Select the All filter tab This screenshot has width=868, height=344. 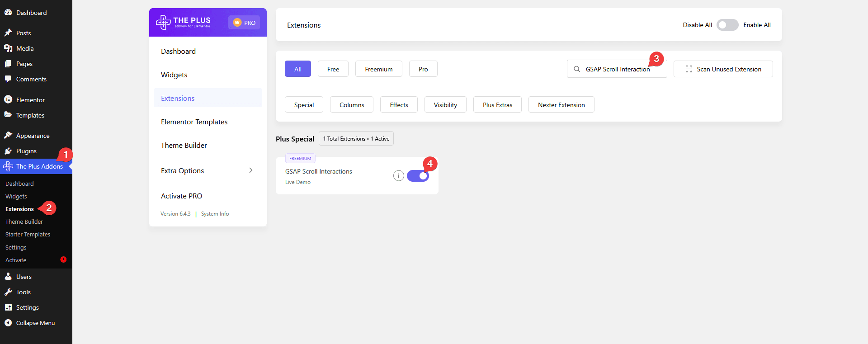click(x=298, y=69)
